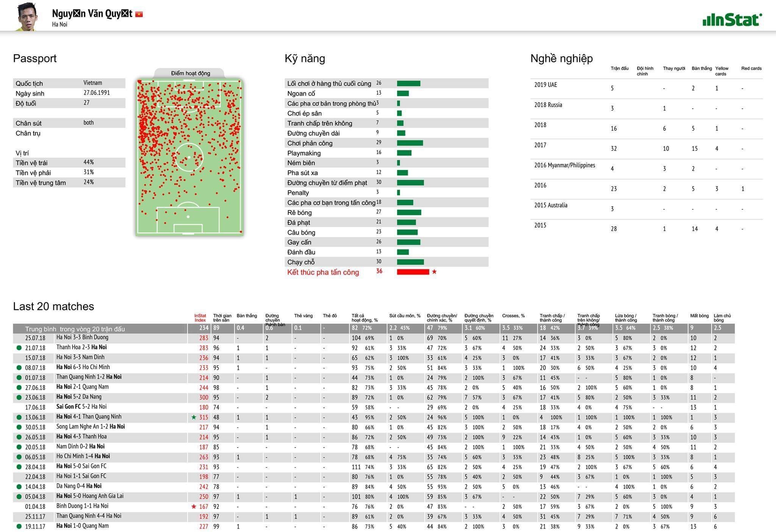Click the InStat Index column header
This screenshot has height=532, width=776.
click(200, 318)
